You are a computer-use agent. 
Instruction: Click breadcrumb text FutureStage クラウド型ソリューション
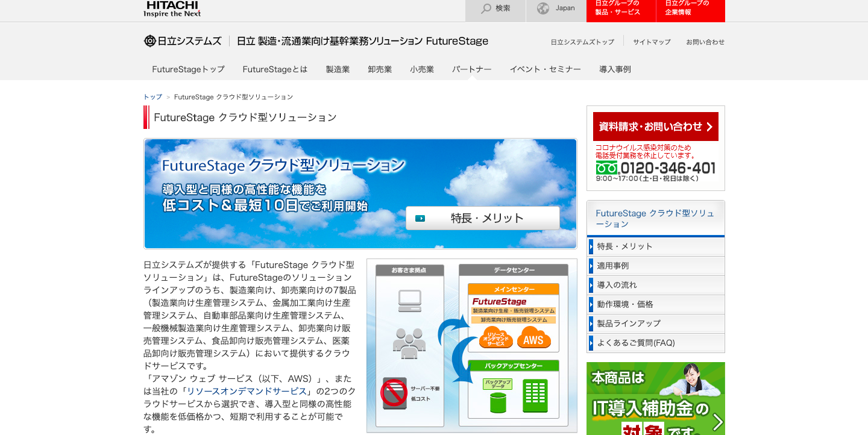233,97
